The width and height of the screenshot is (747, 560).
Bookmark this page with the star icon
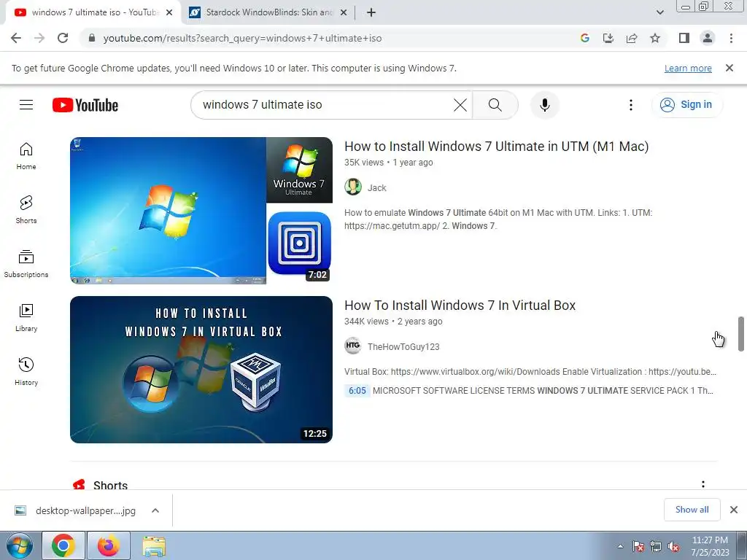(655, 38)
